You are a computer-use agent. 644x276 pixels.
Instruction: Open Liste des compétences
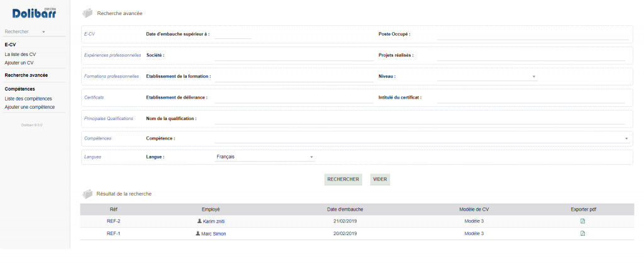(x=28, y=99)
